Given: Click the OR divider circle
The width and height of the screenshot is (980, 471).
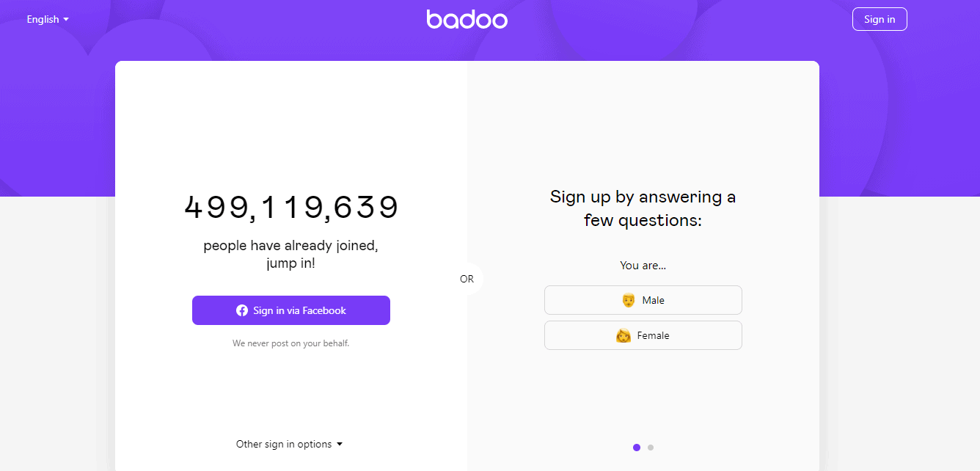Looking at the screenshot, I should point(467,279).
